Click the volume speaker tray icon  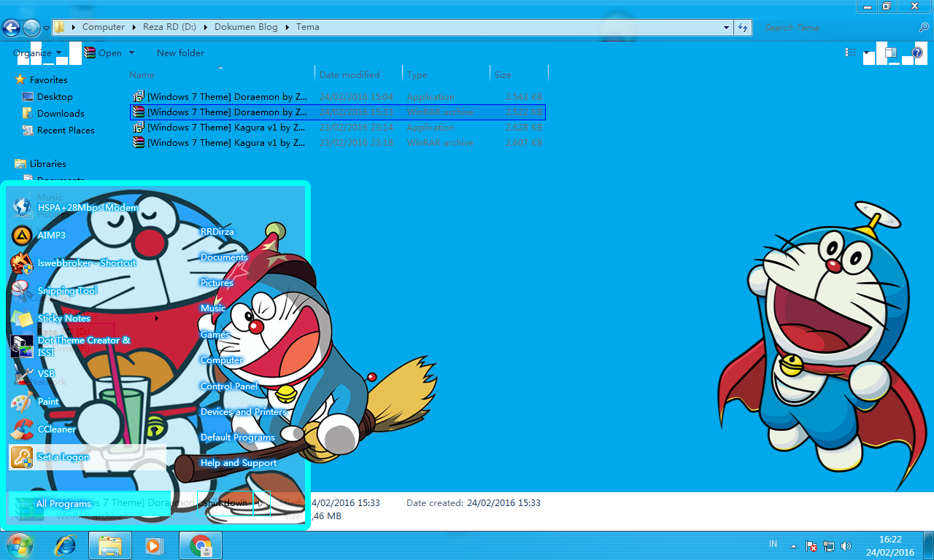(x=846, y=545)
